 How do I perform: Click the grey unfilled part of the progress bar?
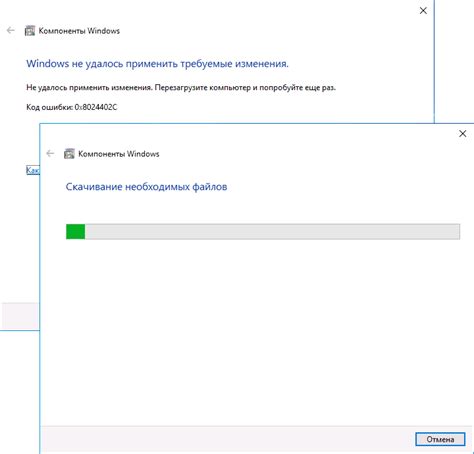pyautogui.click(x=272, y=232)
